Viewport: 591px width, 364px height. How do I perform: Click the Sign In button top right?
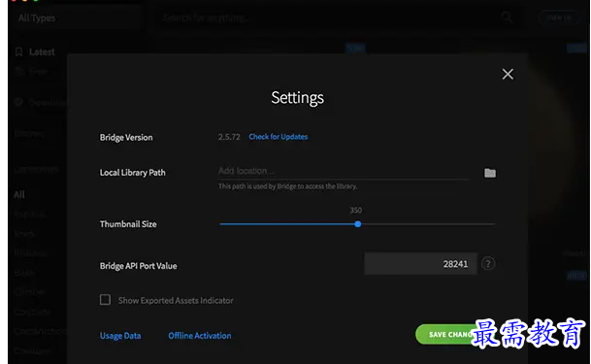(x=559, y=17)
